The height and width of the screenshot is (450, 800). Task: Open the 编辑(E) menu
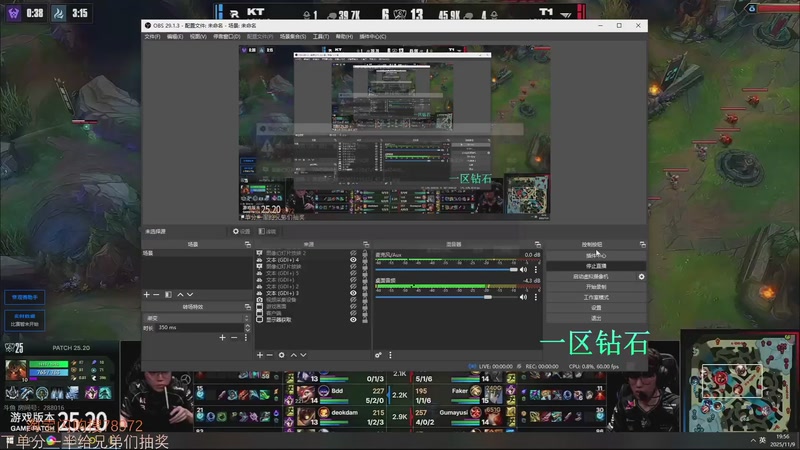(x=175, y=37)
